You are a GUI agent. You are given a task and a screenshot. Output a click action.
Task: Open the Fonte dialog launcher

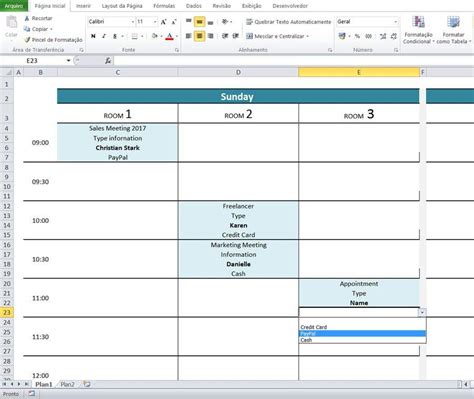[x=177, y=50]
